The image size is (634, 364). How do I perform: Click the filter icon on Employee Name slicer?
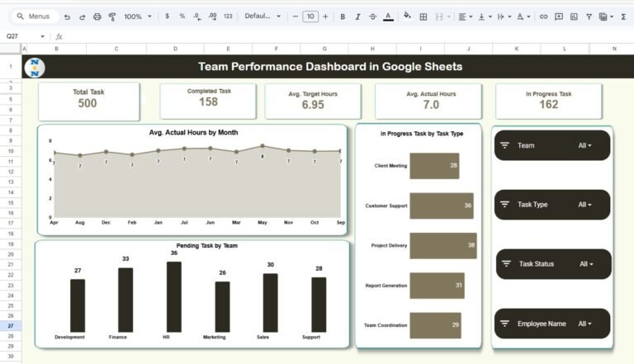(x=504, y=324)
